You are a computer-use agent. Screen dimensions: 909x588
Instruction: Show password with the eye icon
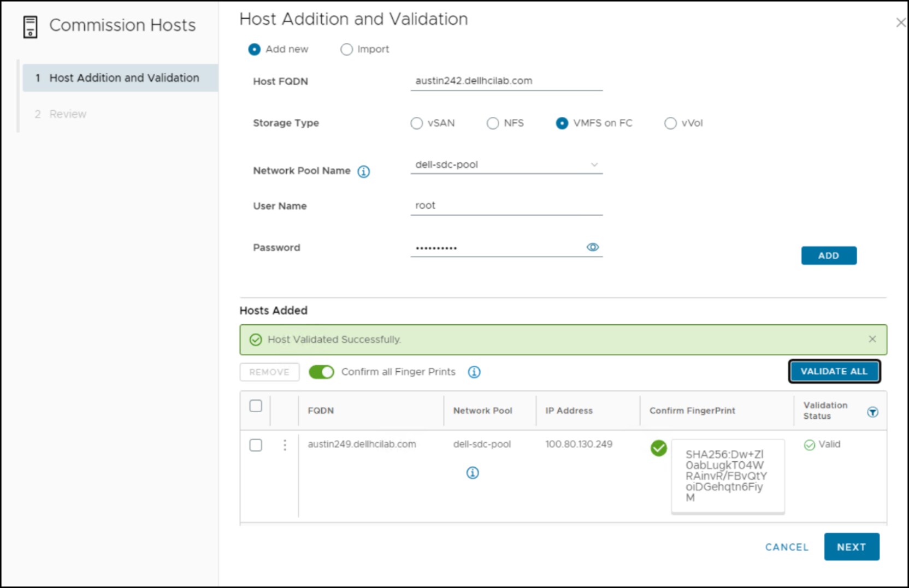[x=593, y=247]
